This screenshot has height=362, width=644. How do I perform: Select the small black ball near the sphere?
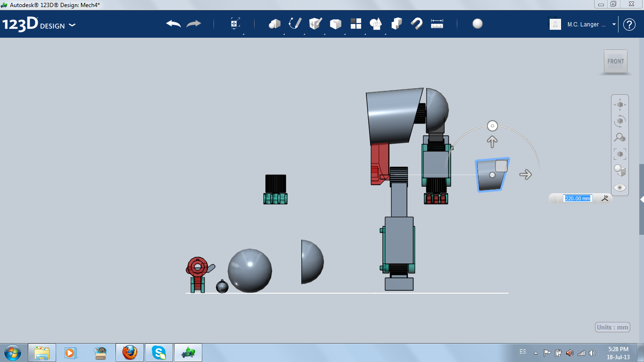222,286
